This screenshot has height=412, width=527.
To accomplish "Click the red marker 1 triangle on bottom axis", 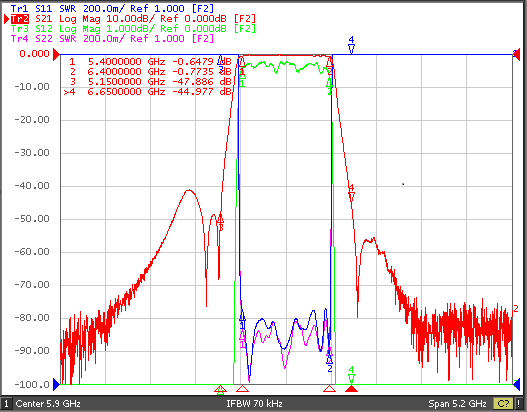I will [242, 389].
